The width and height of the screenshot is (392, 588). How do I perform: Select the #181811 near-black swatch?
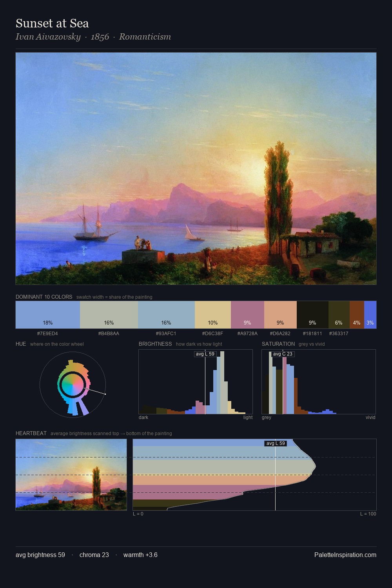(312, 315)
